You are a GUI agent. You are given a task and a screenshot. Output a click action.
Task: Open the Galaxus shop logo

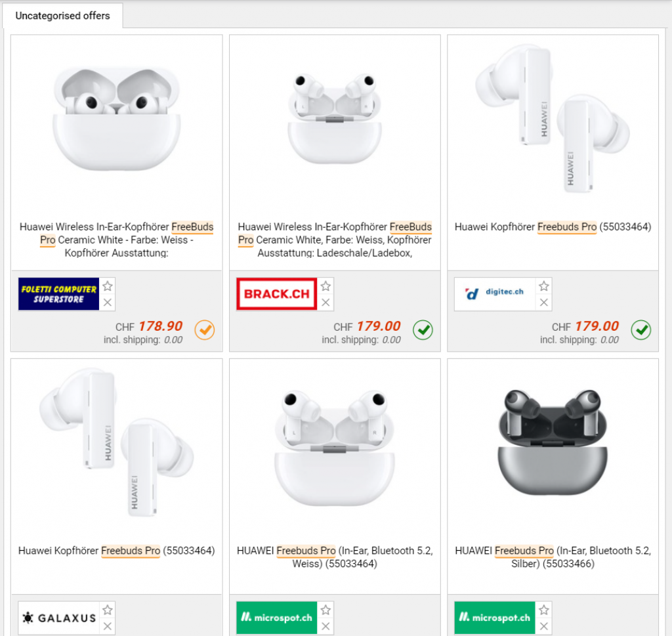[x=58, y=618]
